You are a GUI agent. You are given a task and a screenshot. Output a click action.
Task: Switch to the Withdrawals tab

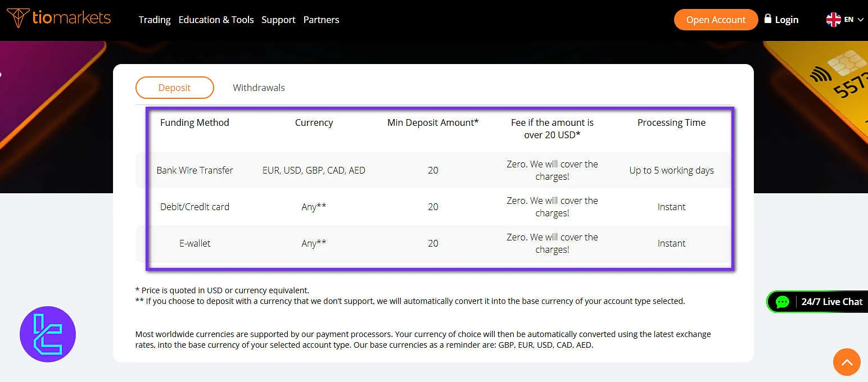point(258,88)
